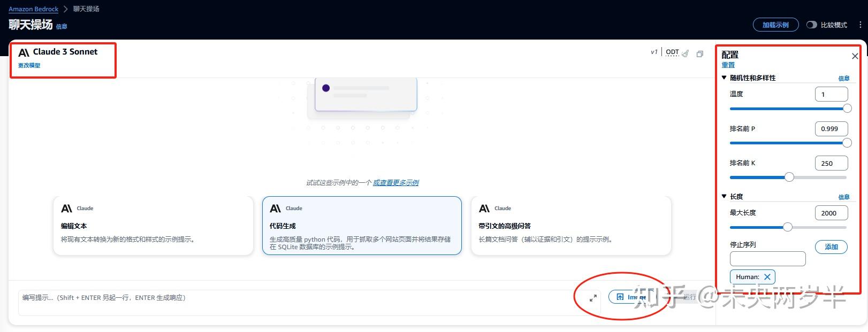Viewport: 868px width, 332px height.
Task: Click the change model link
Action: point(29,65)
